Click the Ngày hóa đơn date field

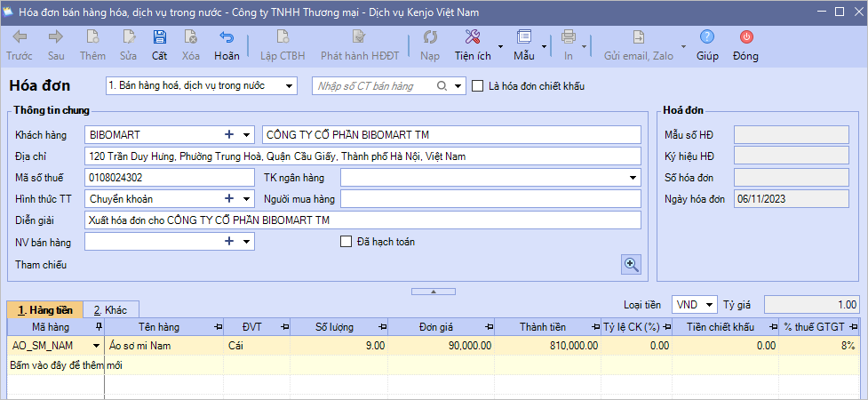tap(792, 199)
